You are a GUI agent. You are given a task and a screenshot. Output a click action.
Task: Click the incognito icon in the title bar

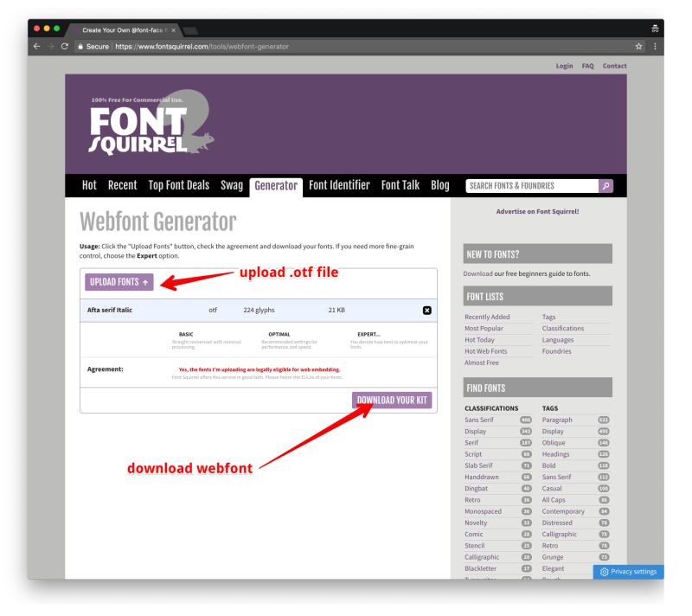click(655, 29)
